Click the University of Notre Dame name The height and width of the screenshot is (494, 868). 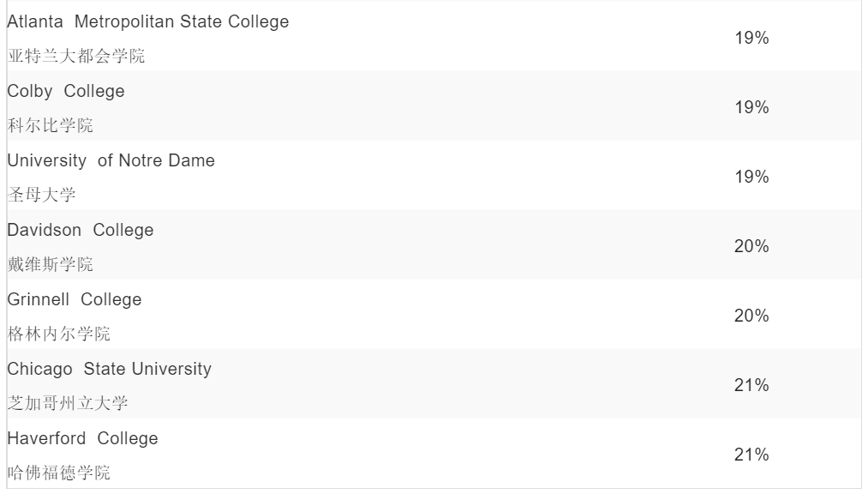click(x=111, y=161)
